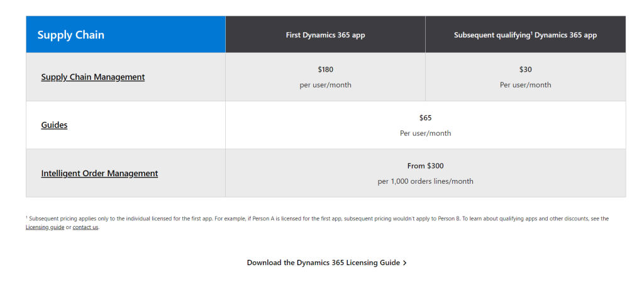
Task: Click the per 1,000 orders lines/month text
Action: [x=426, y=181]
